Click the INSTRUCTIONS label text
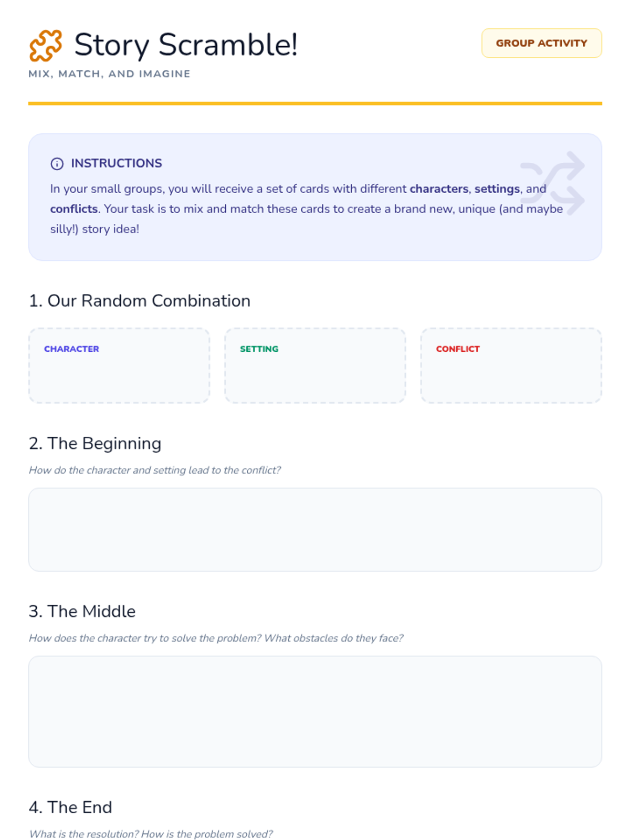 tap(117, 163)
